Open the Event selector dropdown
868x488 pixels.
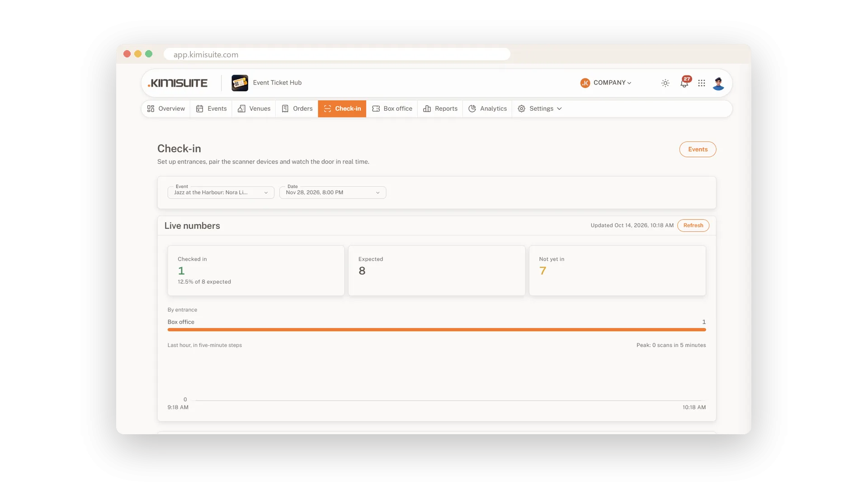(x=221, y=192)
